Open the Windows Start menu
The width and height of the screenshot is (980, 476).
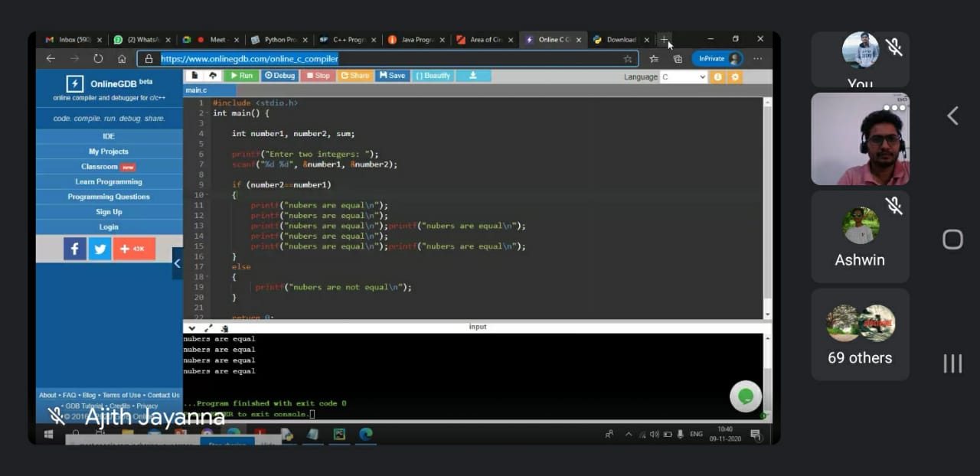click(x=47, y=434)
